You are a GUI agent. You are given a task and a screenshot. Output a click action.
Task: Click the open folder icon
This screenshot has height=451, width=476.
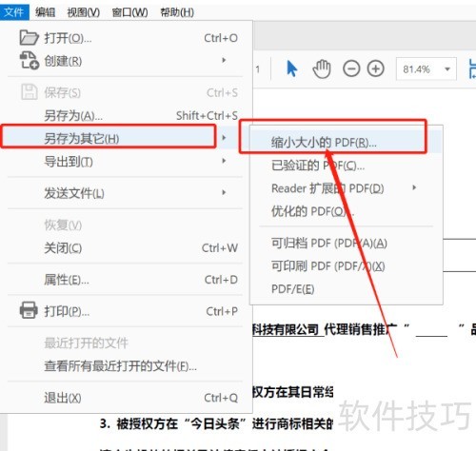[x=29, y=37]
